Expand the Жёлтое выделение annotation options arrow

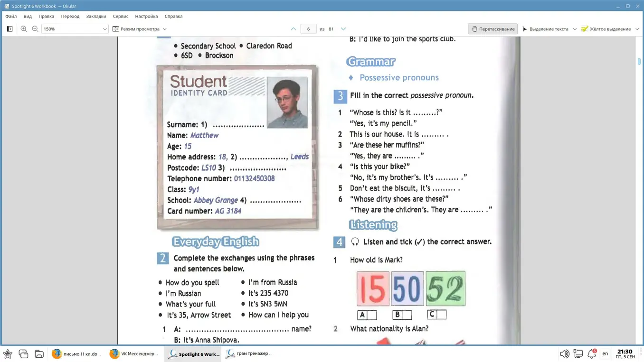click(x=637, y=29)
